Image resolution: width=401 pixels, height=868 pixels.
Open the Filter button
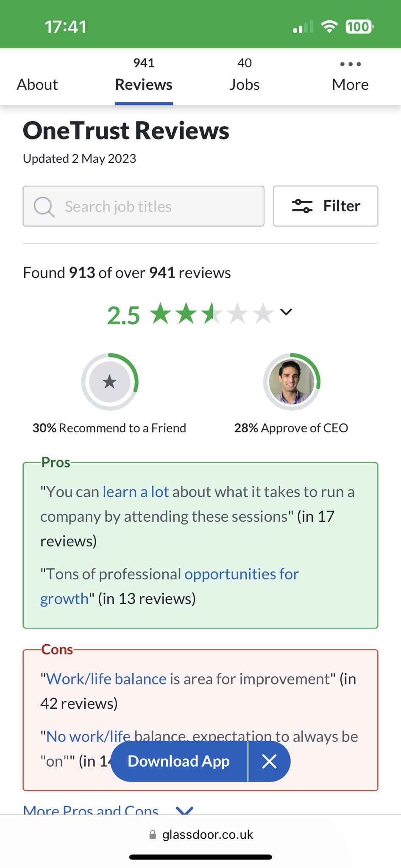(326, 206)
